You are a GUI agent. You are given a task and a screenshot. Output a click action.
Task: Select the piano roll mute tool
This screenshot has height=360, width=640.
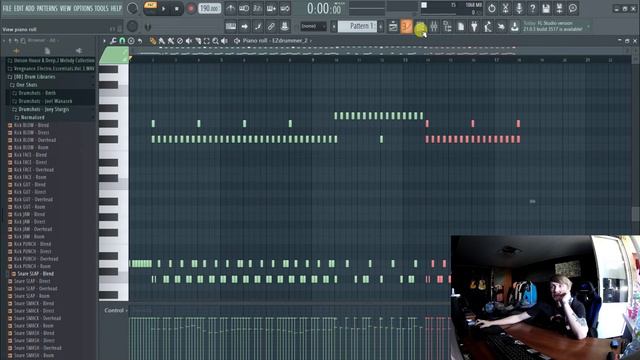(189, 41)
